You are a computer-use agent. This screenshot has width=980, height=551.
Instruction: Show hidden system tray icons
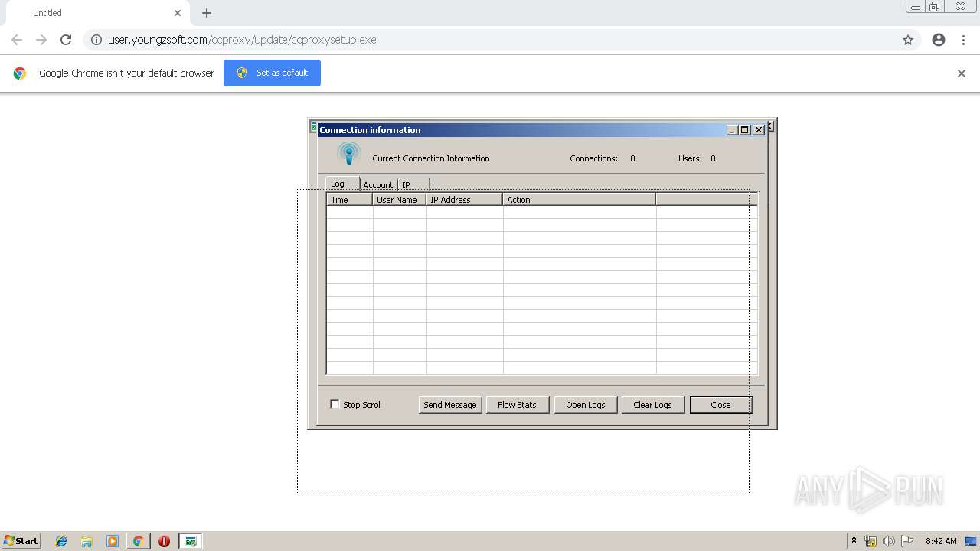(x=854, y=540)
